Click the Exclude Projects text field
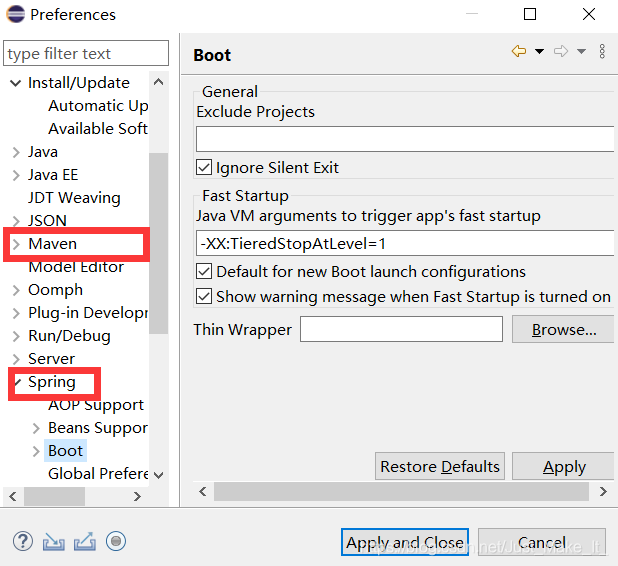Viewport: 618px width, 566px height. point(405,139)
